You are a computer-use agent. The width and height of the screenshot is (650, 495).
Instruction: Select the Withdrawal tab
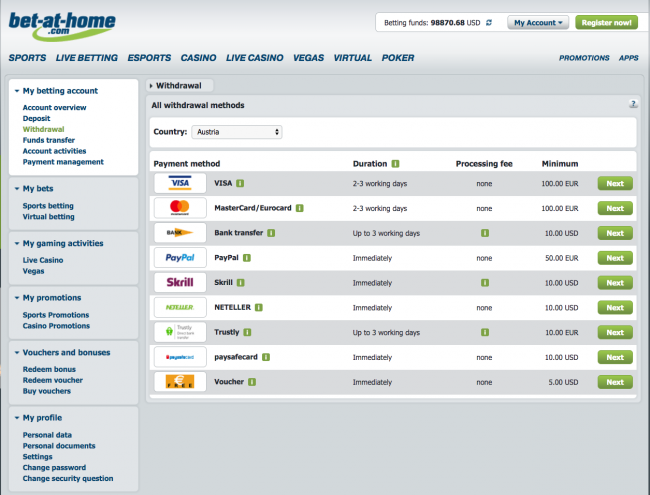click(x=180, y=86)
